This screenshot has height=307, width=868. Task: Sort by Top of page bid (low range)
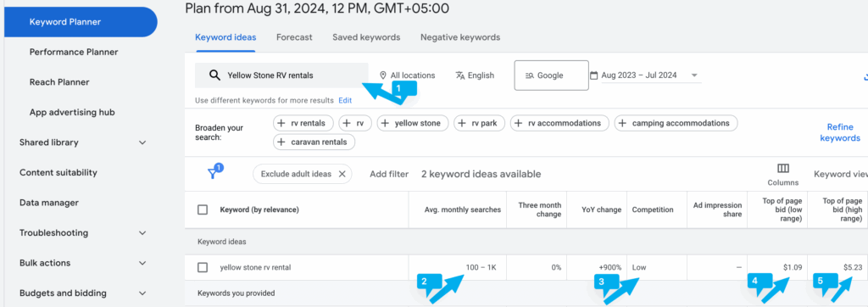(x=782, y=210)
